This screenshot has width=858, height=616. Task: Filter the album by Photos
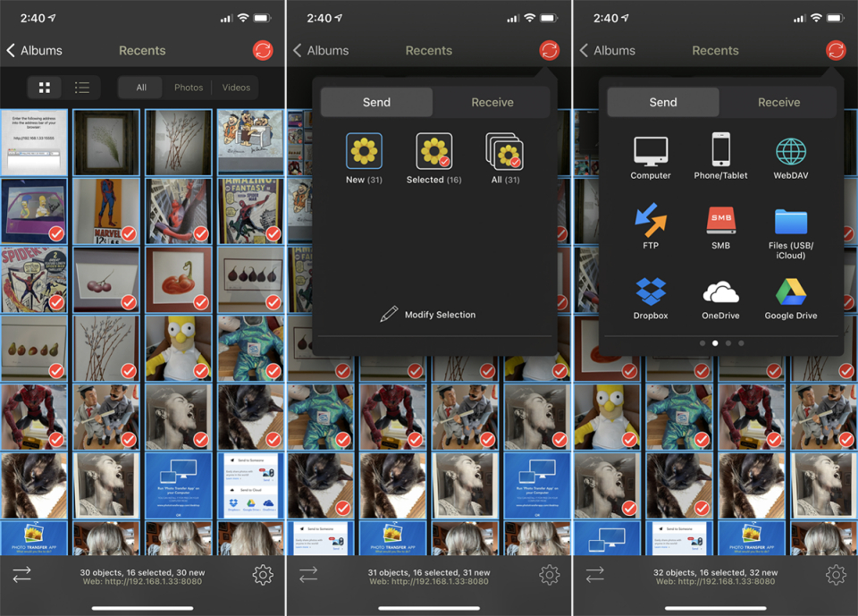(x=189, y=88)
